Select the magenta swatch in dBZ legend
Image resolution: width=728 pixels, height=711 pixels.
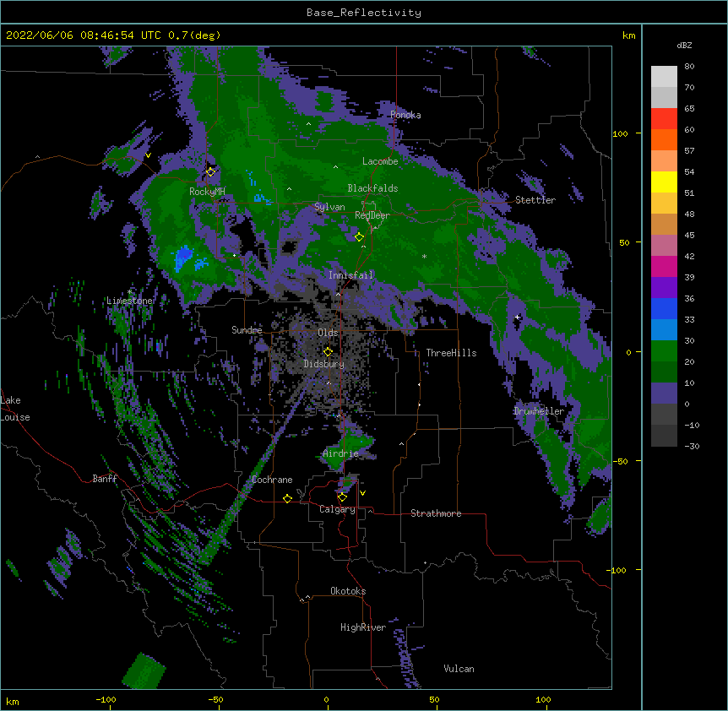[x=664, y=266]
